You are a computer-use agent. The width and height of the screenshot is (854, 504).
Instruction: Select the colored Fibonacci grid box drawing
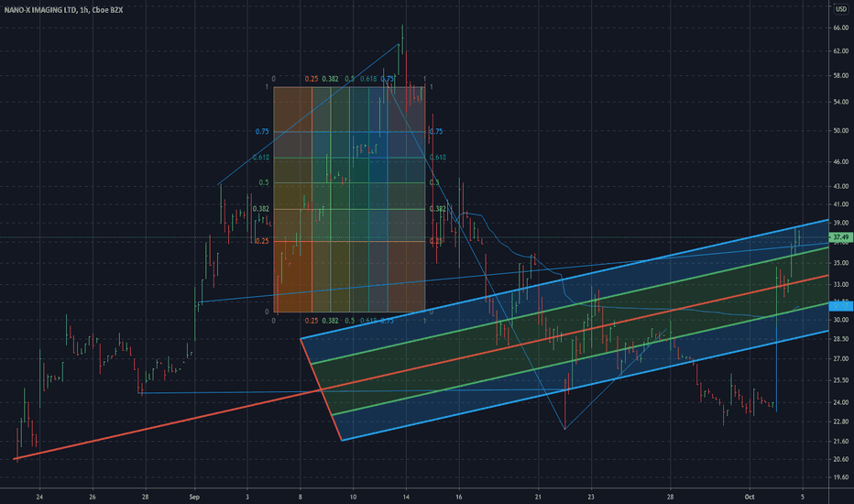[x=349, y=200]
